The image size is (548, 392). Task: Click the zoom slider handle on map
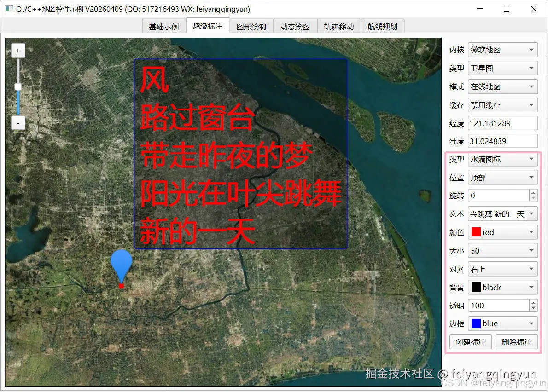[x=18, y=86]
